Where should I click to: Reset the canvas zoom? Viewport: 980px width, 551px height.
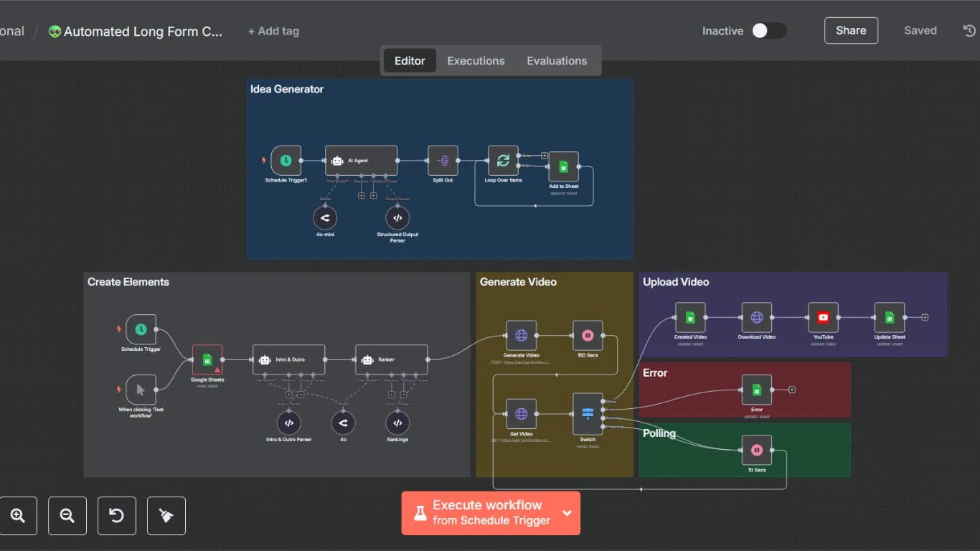point(117,516)
